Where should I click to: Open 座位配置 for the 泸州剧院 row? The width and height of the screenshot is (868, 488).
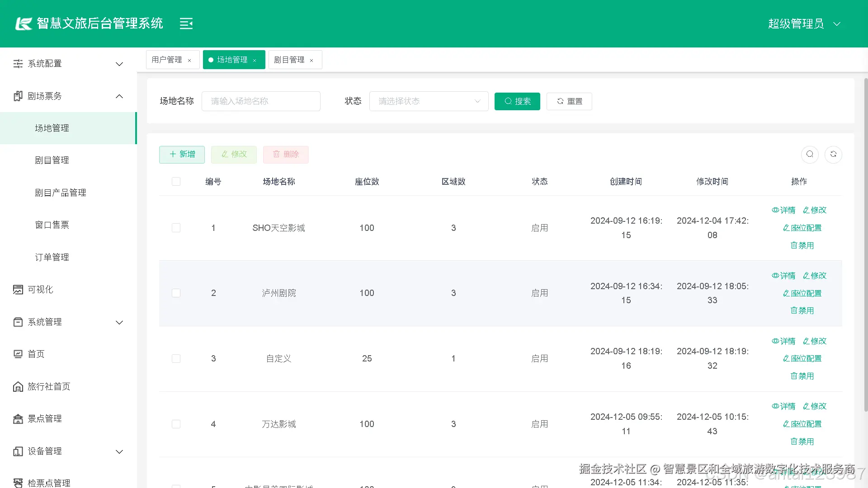click(x=802, y=293)
